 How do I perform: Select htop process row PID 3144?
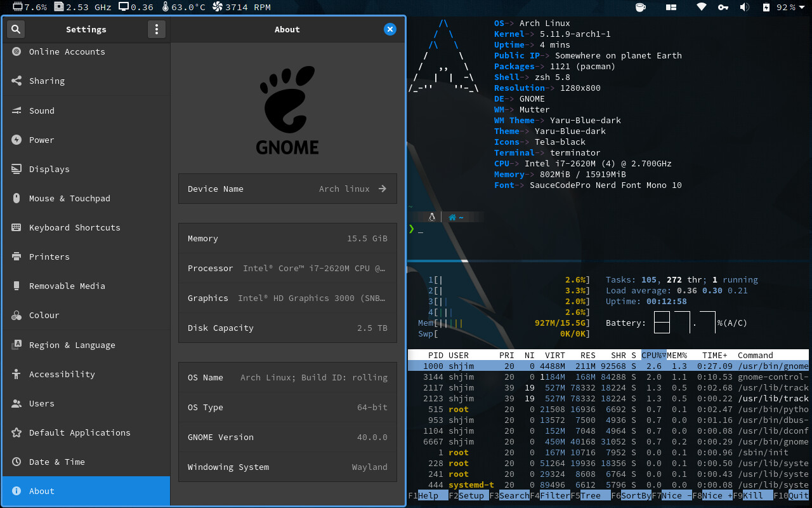point(608,377)
